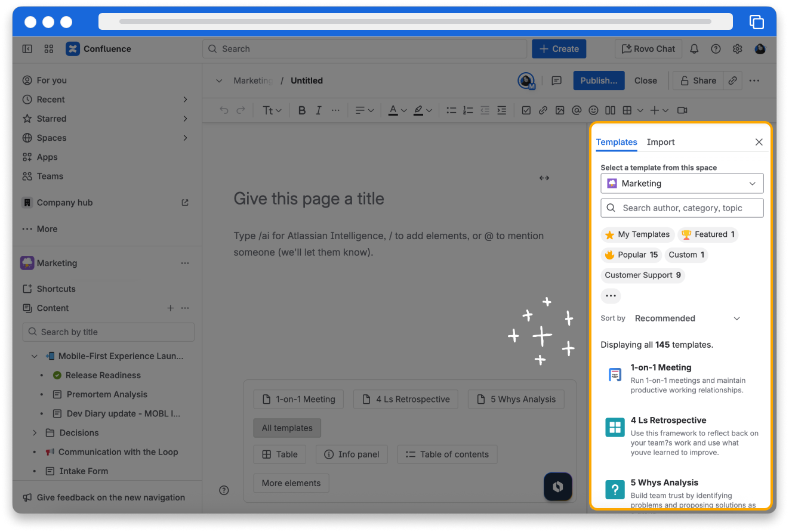Image resolution: width=789 pixels, height=532 pixels.
Task: Click the bullet list icon
Action: [x=451, y=110]
